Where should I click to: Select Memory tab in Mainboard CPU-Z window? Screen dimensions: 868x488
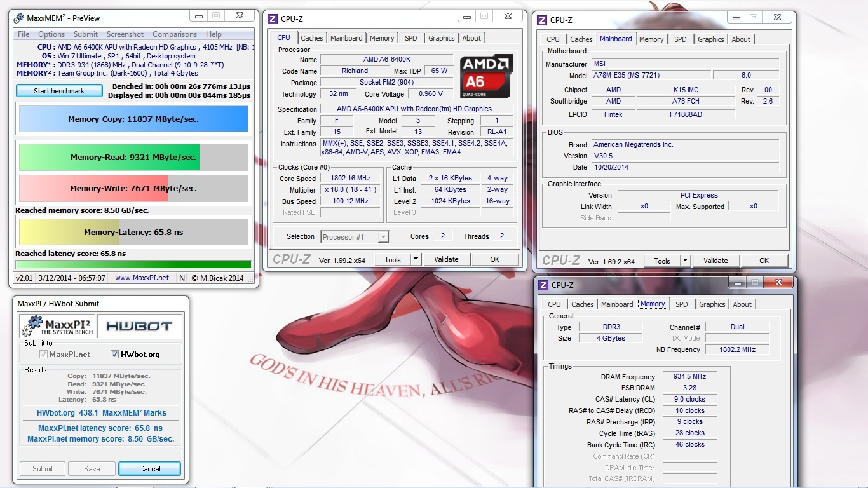[x=651, y=39]
